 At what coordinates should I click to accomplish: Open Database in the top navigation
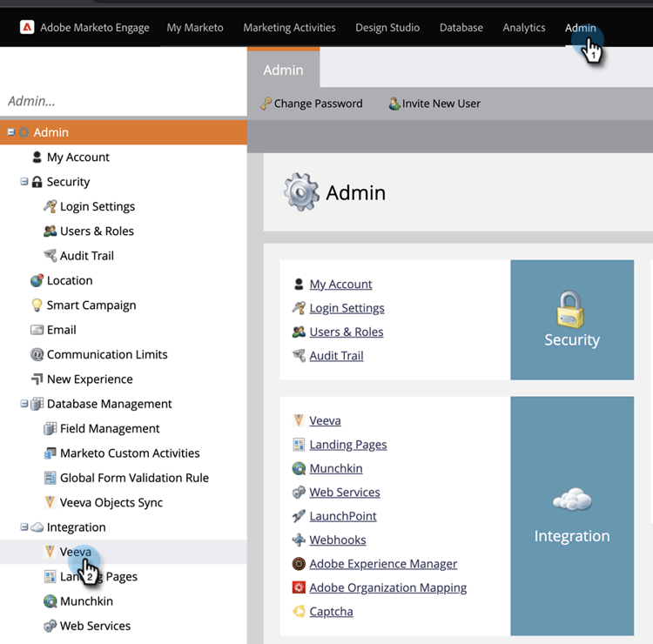461,28
